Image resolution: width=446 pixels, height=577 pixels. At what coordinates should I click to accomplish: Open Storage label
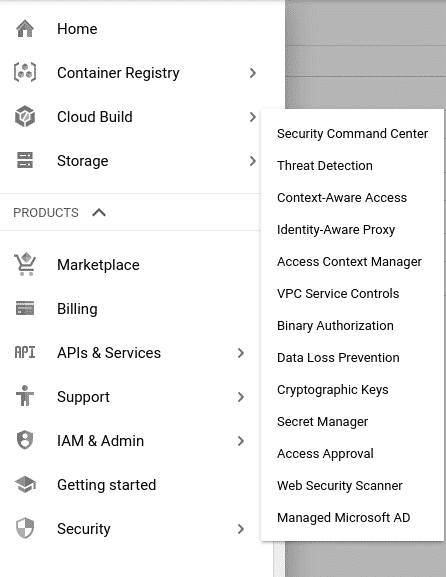82,161
